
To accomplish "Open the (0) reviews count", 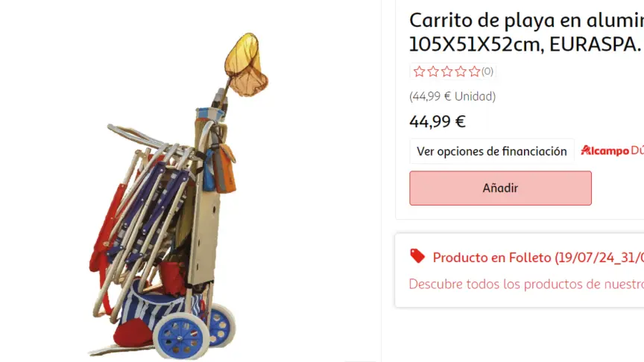I will (x=487, y=72).
